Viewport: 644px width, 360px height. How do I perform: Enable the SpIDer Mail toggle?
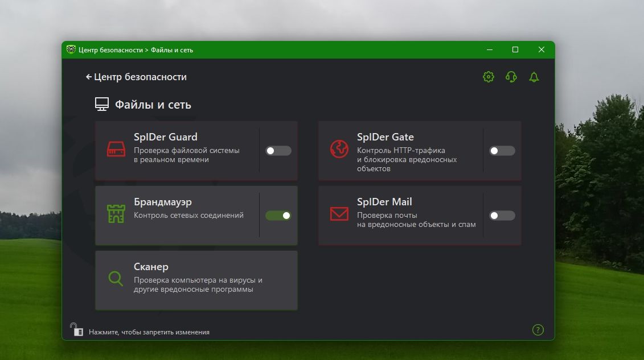click(502, 216)
